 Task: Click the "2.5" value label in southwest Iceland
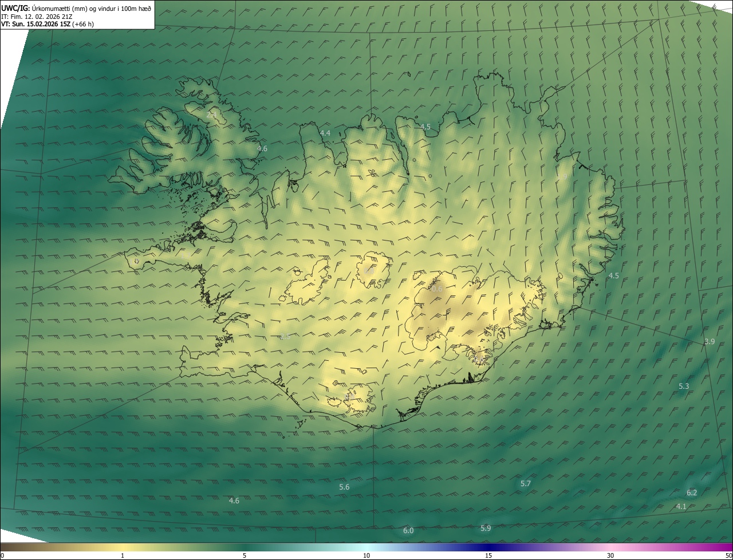(x=285, y=337)
